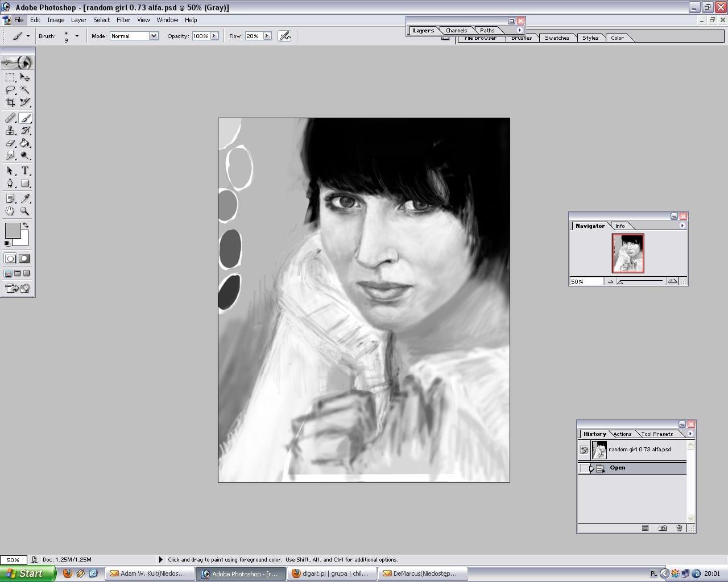
Task: Open the Filter menu
Action: pos(123,20)
